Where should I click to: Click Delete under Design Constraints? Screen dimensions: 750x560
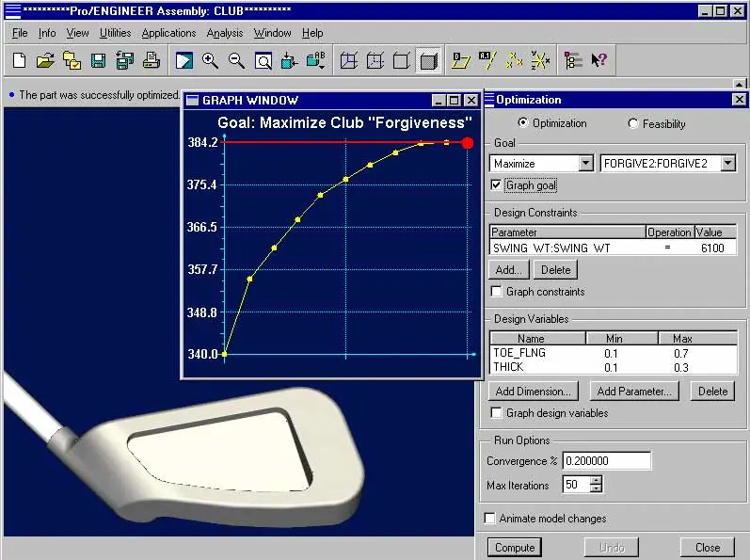[556, 270]
